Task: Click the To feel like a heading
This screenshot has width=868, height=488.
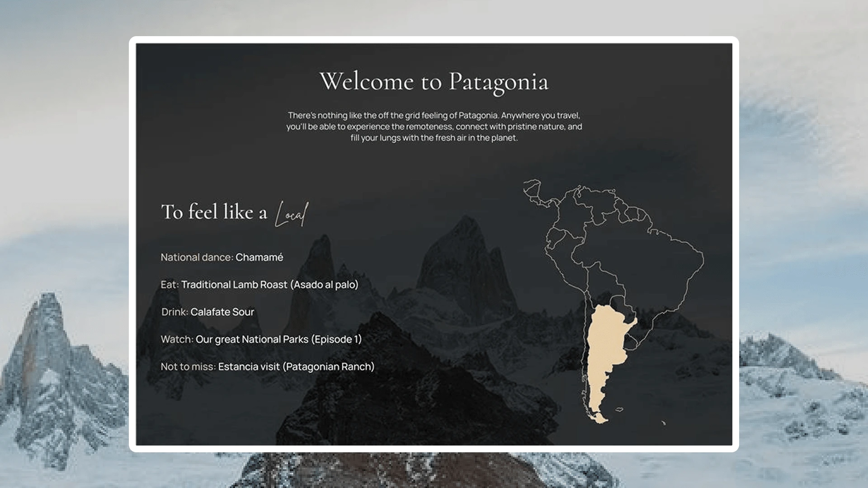Action: point(214,212)
